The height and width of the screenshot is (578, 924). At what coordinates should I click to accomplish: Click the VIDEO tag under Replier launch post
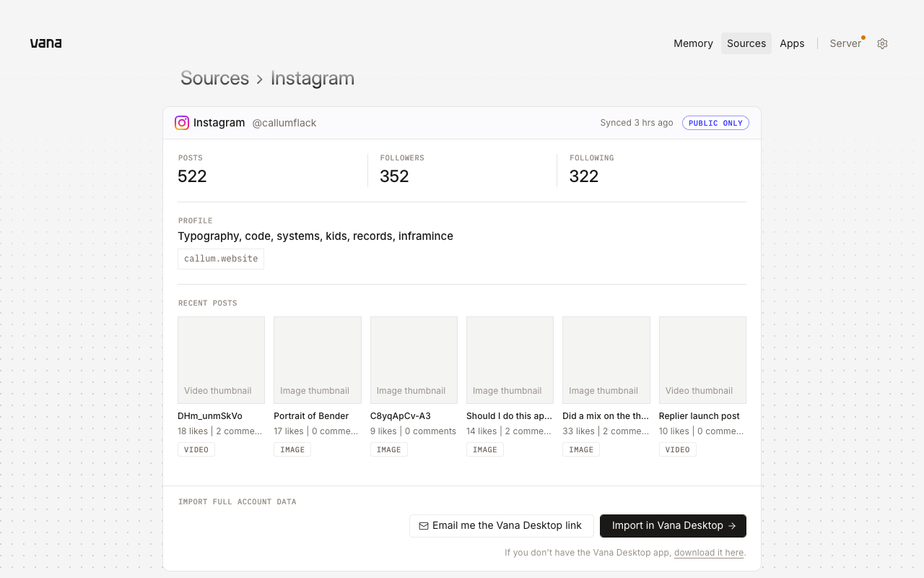(x=678, y=449)
